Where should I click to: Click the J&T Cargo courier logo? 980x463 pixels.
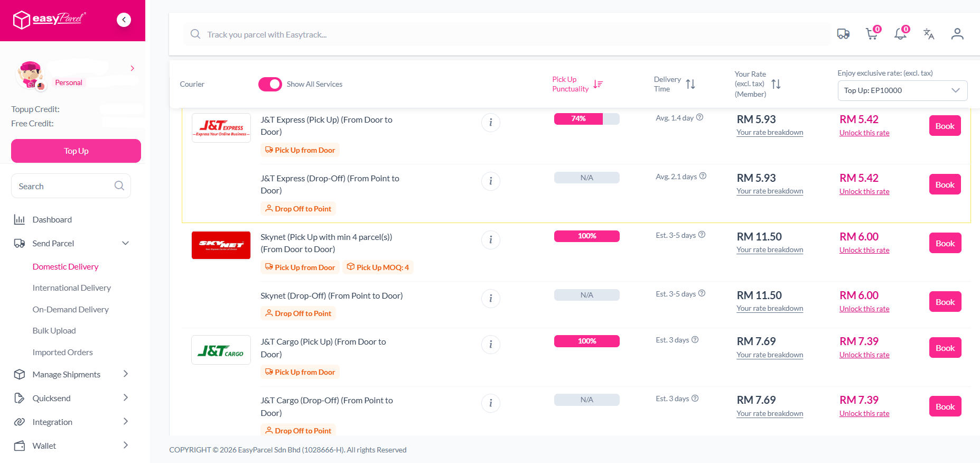pos(221,350)
